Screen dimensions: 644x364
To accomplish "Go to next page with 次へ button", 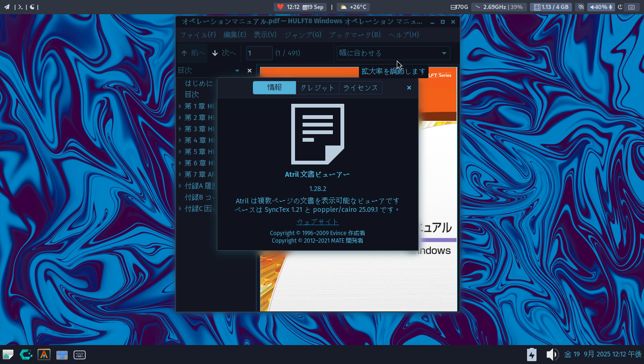I will [224, 53].
